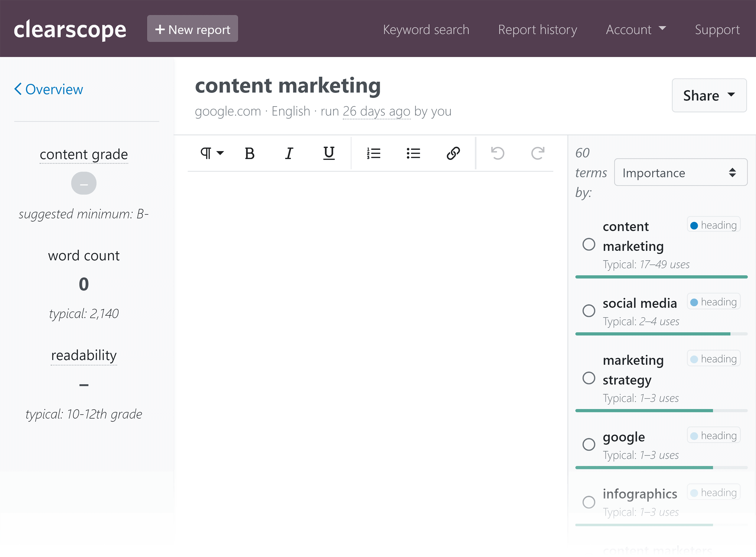The height and width of the screenshot is (557, 756).
Task: Toggle the infographics radio button
Action: pyautogui.click(x=589, y=500)
